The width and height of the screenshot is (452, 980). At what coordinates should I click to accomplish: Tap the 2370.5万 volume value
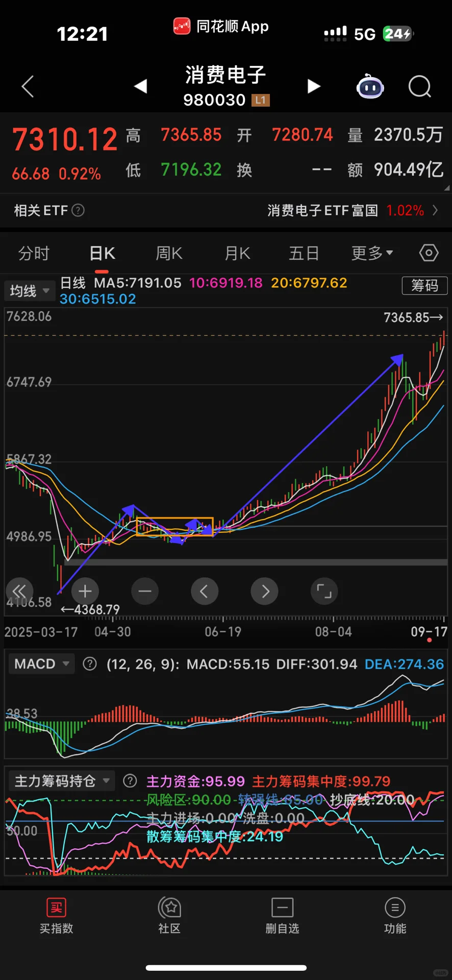[x=408, y=135]
